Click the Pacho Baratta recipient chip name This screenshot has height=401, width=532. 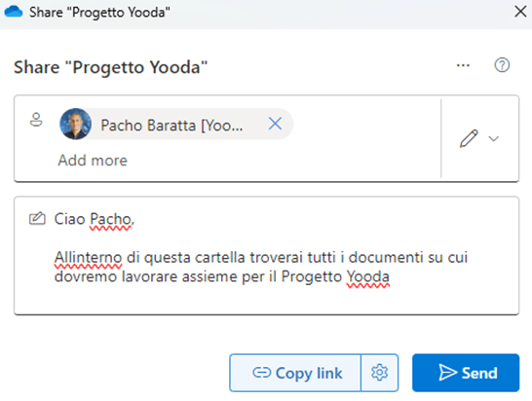tap(171, 126)
